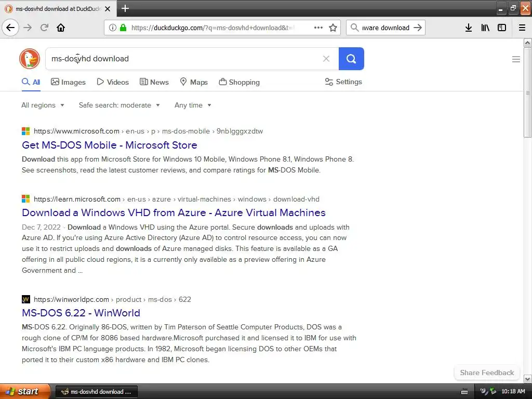Open Get MS-DOS Mobile - Microsoft Store result
The image size is (532, 399).
109,145
